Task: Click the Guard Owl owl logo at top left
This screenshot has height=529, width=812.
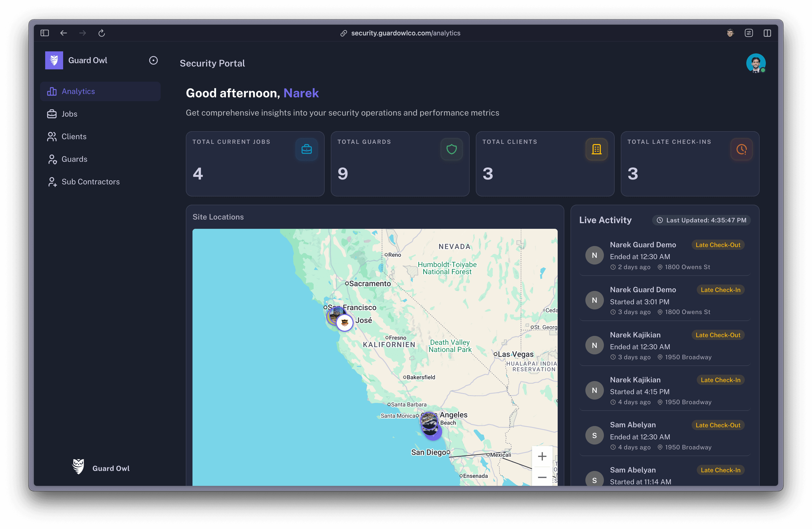Action: (54, 60)
